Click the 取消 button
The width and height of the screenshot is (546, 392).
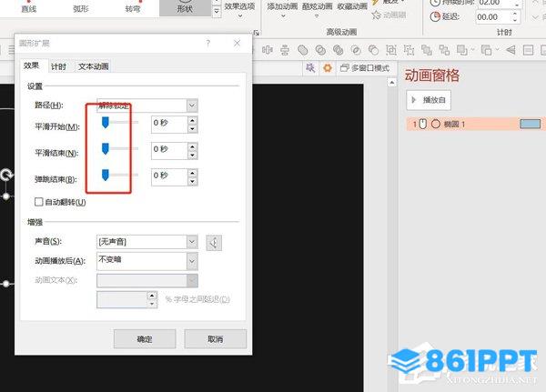coord(215,338)
